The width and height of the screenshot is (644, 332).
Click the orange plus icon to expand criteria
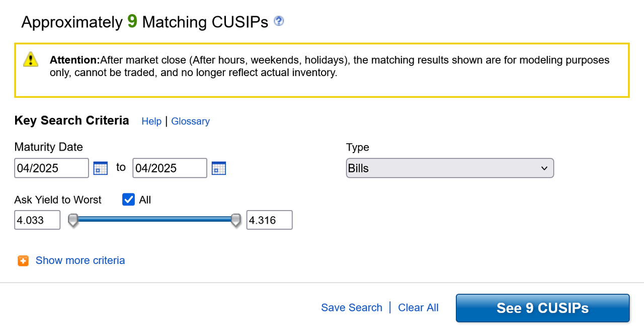[23, 260]
